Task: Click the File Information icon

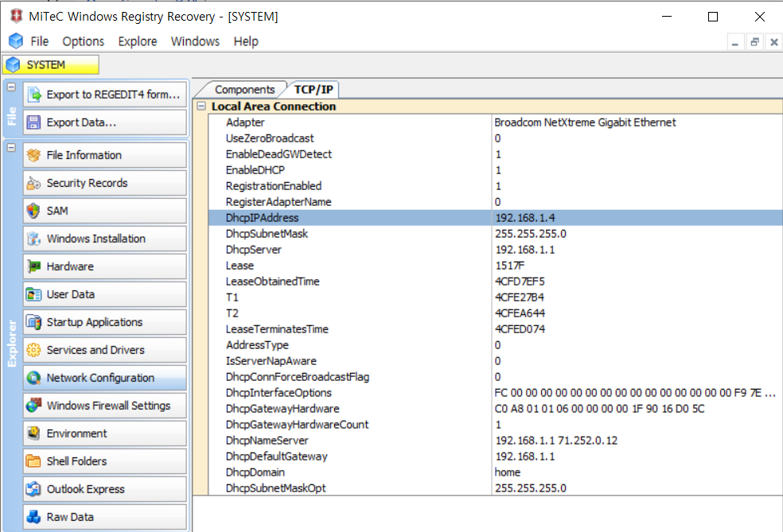Action: coord(34,155)
